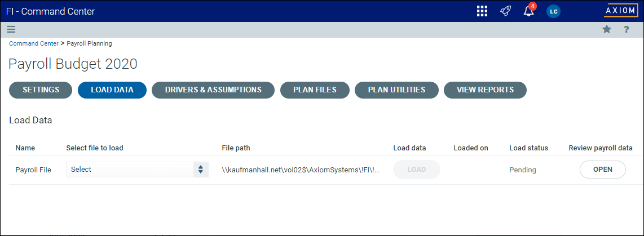
Task: Open the Plan Files tab
Action: pos(315,90)
